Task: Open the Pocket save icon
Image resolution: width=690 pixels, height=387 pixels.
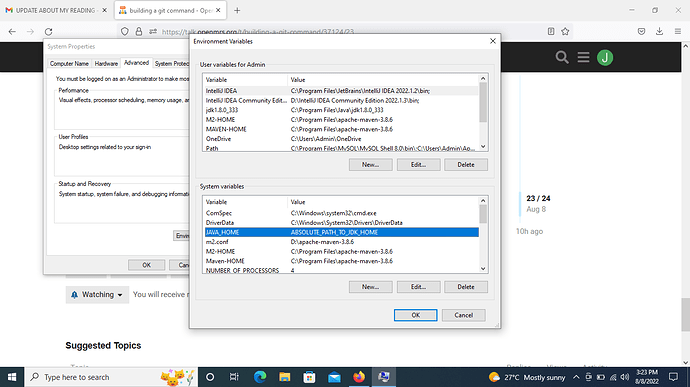Action: coord(641,31)
